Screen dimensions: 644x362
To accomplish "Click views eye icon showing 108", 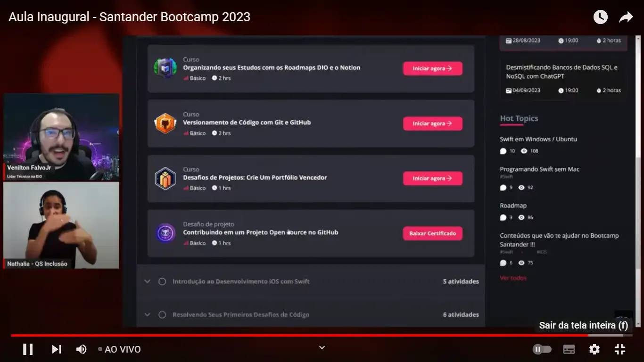I will tap(524, 151).
